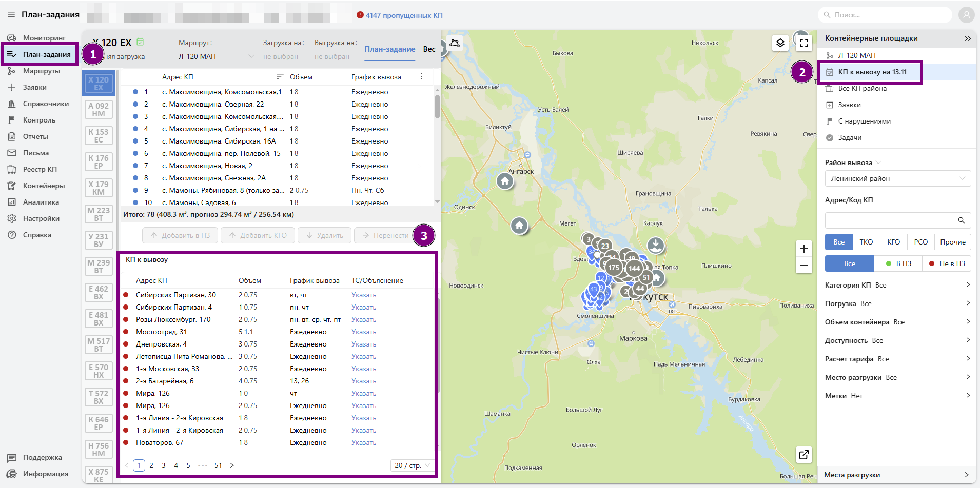
Task: Toggle the В ПЗ filter
Action: click(898, 263)
